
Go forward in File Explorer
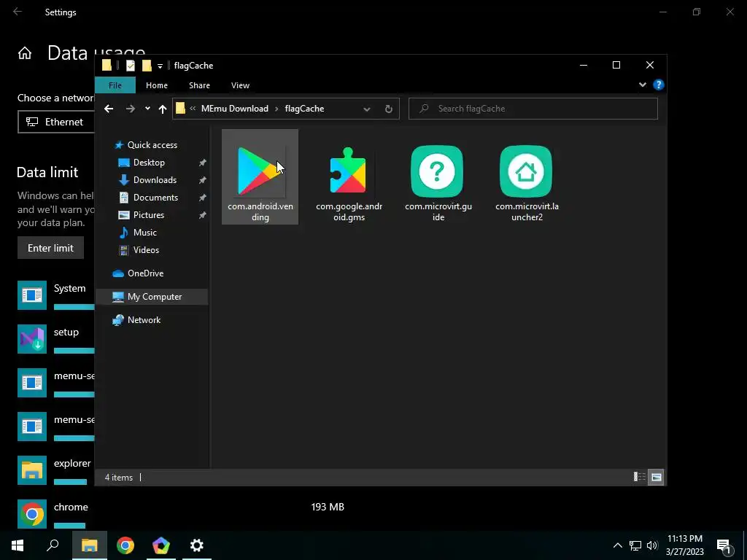tap(130, 109)
